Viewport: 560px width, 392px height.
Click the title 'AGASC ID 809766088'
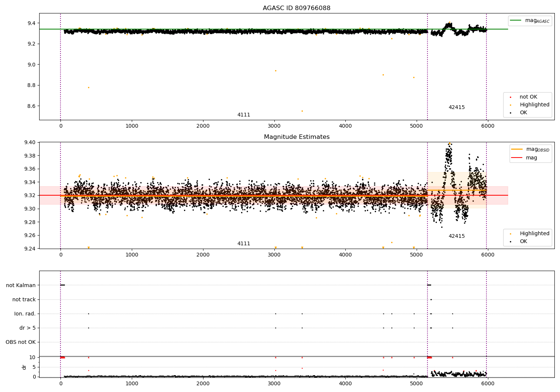coord(296,8)
